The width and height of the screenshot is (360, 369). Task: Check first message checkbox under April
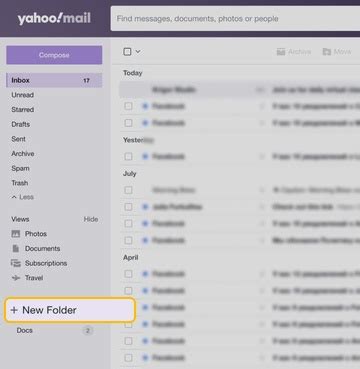pos(128,274)
